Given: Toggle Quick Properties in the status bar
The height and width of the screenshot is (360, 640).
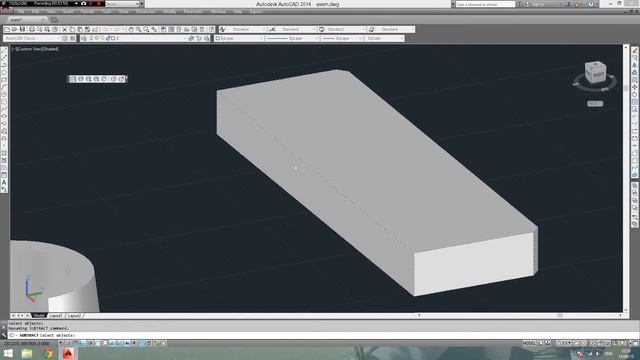Looking at the screenshot, I should [x=149, y=344].
